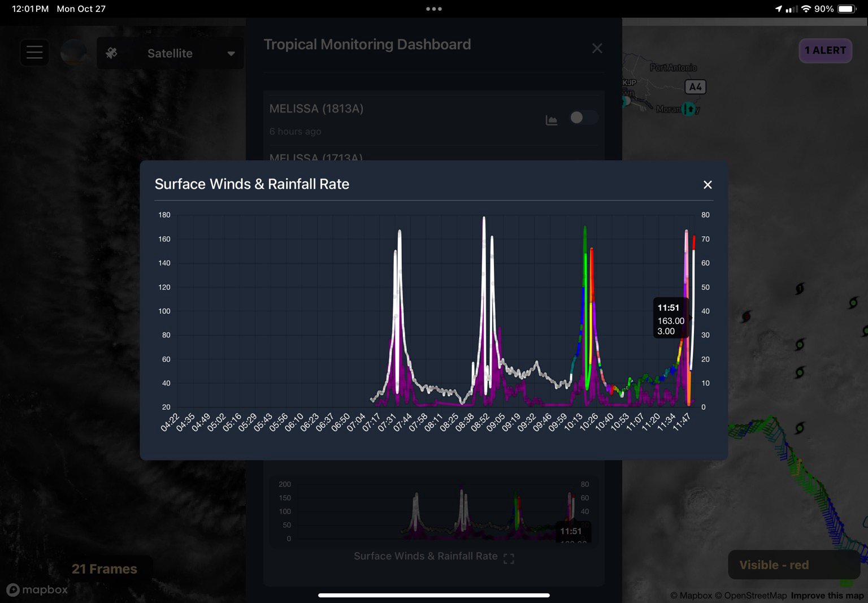Expand the Satellite layer dropdown arrow
This screenshot has width=868, height=603.
pos(231,54)
